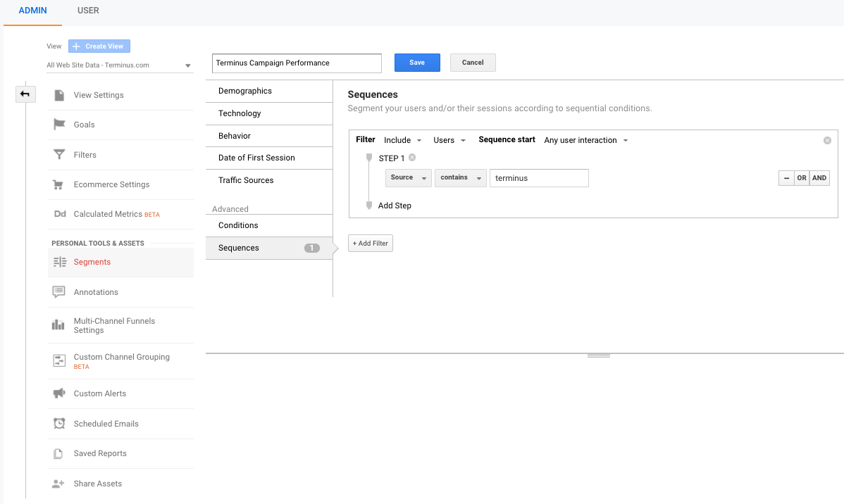Click the Ecommerce Settings cart icon
The image size is (844, 504).
(58, 184)
